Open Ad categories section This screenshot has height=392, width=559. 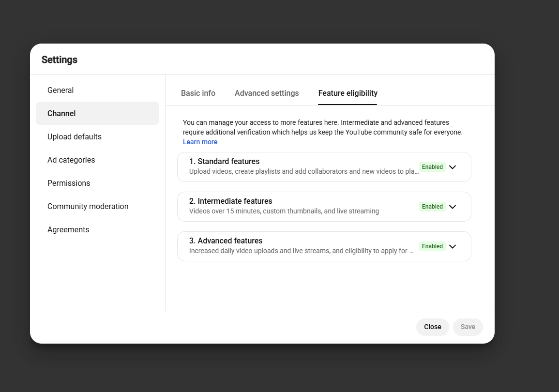(x=97, y=160)
